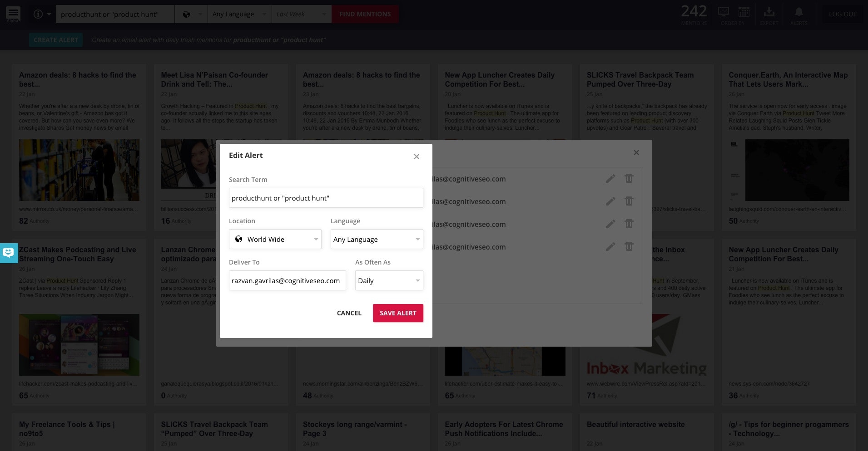Open the Alpha menu icon at top-left
Viewport: 868px width, 451px height.
(13, 14)
